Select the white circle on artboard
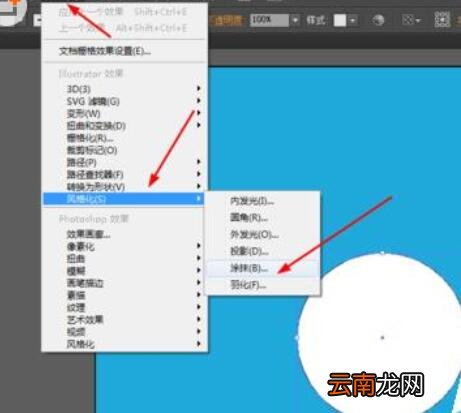Screen dimensions: 461x413 pos(379,333)
